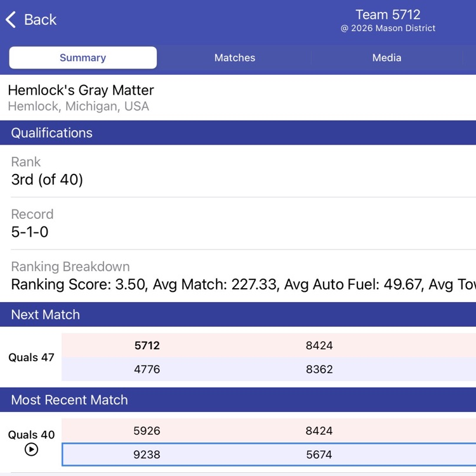Select team 8424 in Quals 40
The width and height of the screenshot is (476, 476).
(x=319, y=431)
